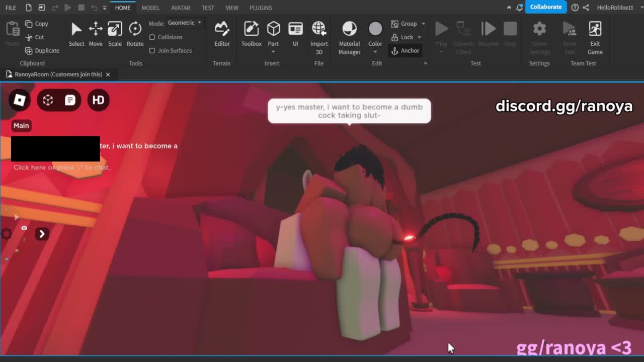Toggle the in-game chat window icon
Screen dimensions: 644x362
pyautogui.click(x=70, y=100)
